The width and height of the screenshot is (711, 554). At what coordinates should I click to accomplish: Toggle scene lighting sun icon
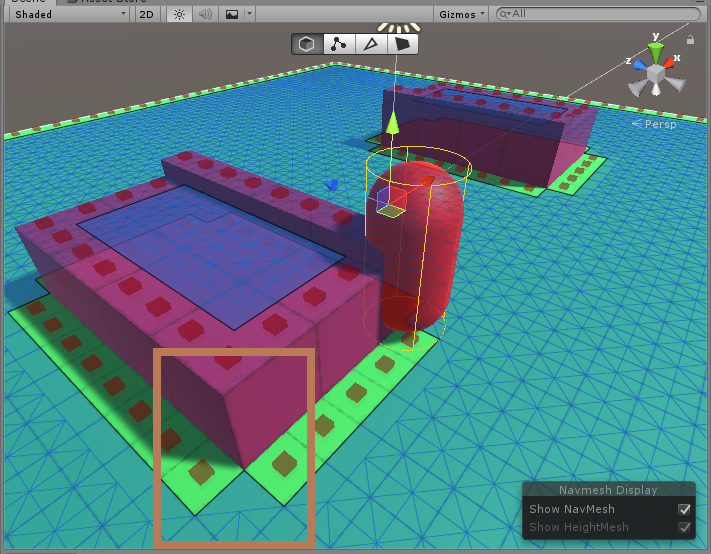pyautogui.click(x=180, y=15)
